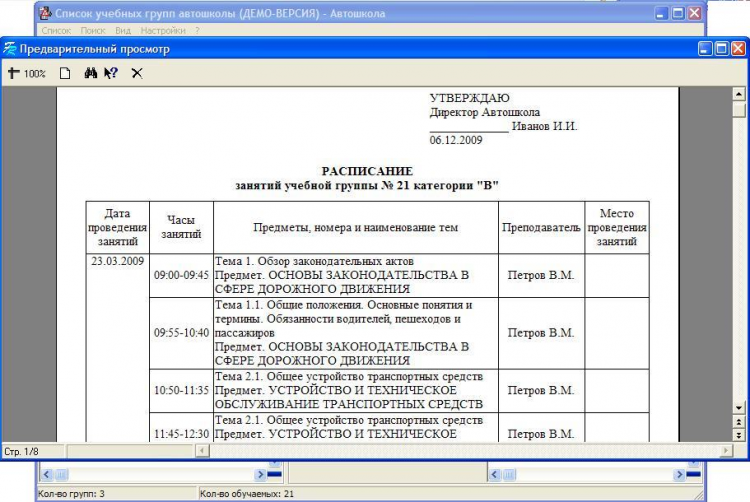Open the Список menu in the background window
750x502 pixels.
[56, 31]
